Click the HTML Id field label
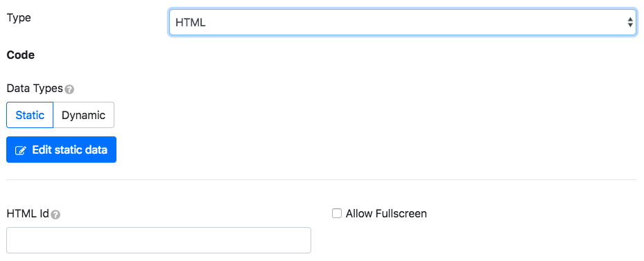The height and width of the screenshot is (261, 644). pyautogui.click(x=28, y=213)
